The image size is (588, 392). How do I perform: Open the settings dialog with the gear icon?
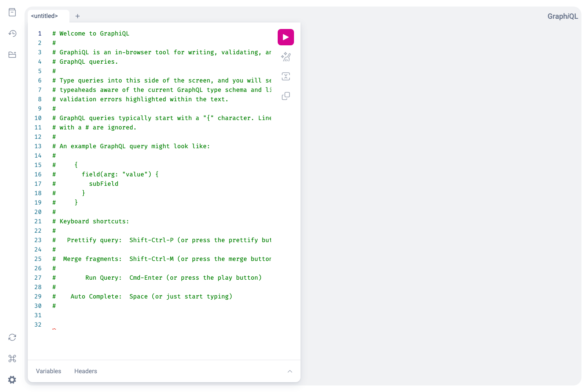pos(12,380)
